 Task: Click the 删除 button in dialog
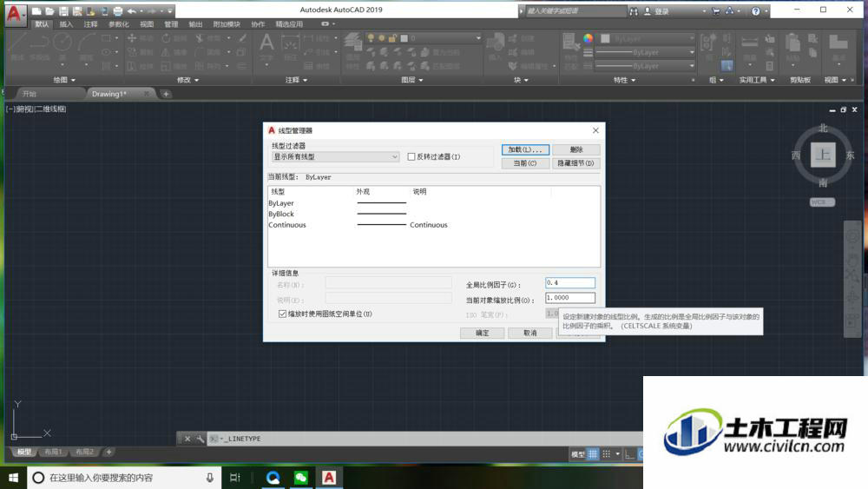tap(576, 149)
